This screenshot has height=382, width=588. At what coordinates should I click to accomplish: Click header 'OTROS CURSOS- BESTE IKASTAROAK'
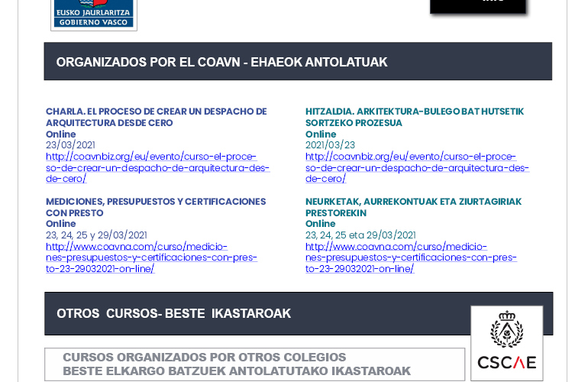click(x=173, y=313)
